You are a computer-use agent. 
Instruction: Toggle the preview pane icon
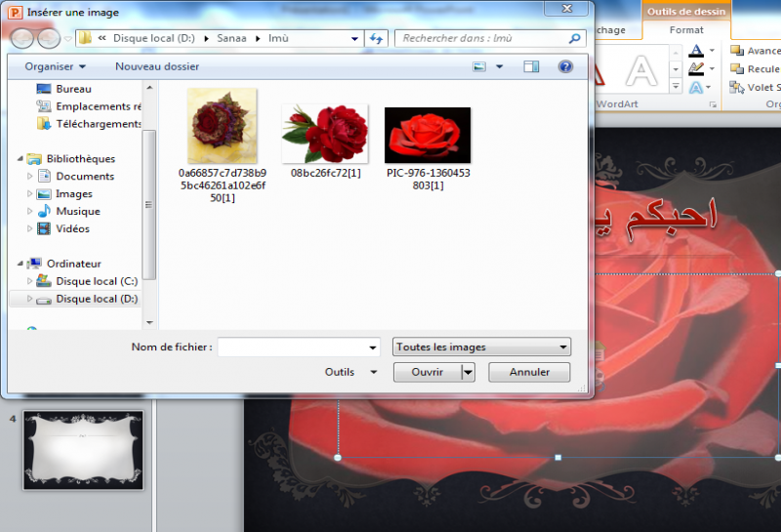click(531, 66)
